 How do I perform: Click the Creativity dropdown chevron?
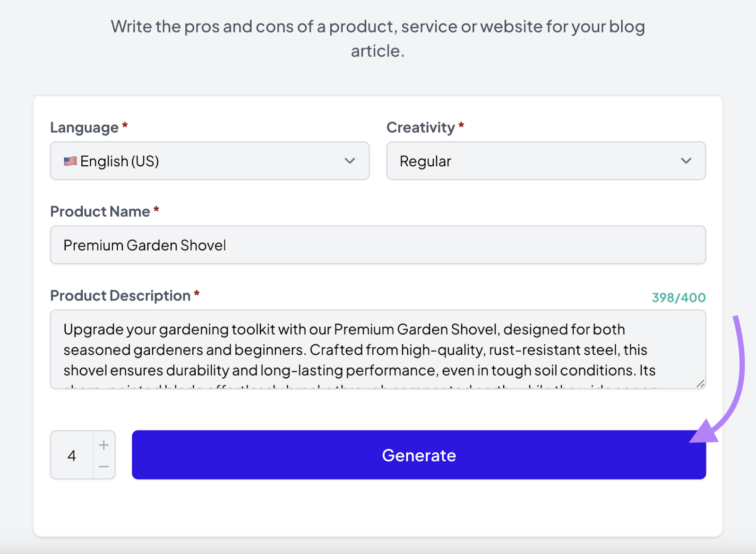coord(687,161)
